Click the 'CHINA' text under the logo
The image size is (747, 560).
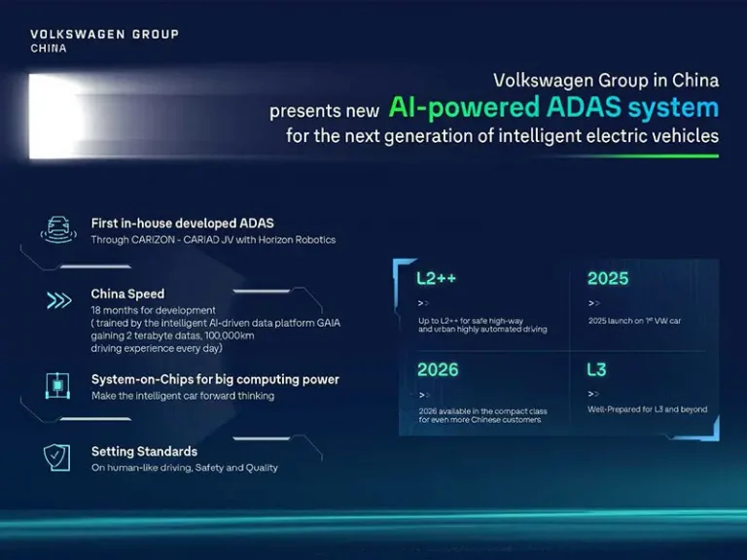click(49, 48)
